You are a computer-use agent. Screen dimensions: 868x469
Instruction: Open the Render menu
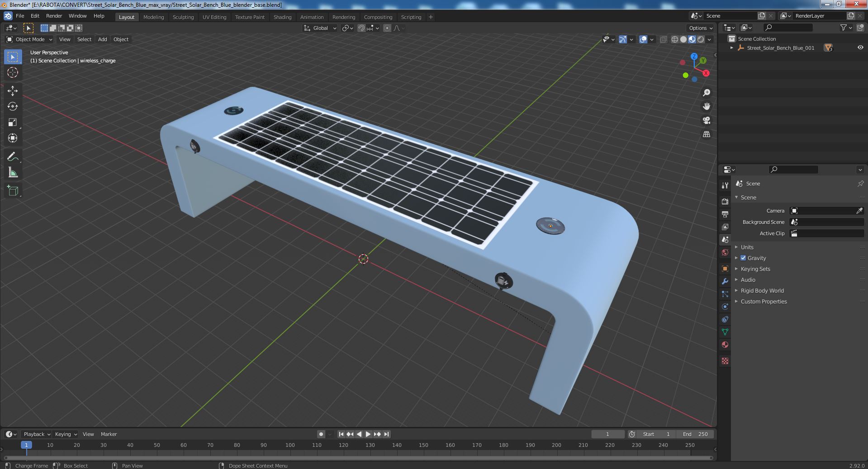point(54,16)
